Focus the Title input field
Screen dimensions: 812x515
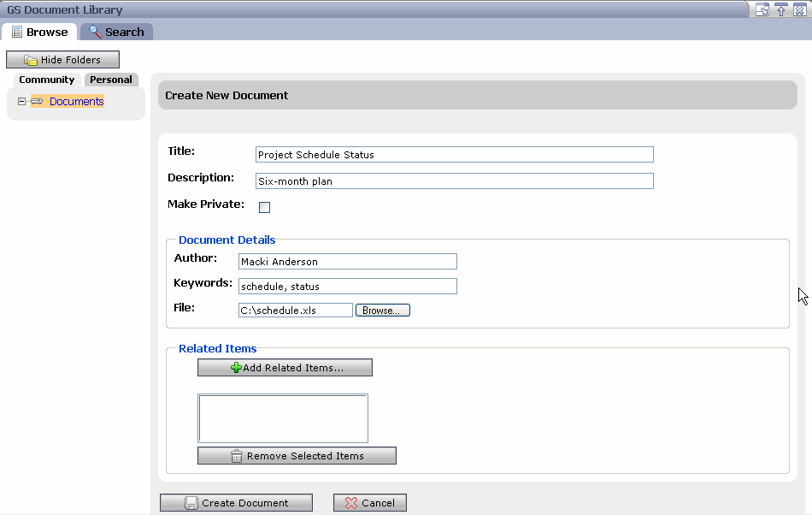point(454,154)
